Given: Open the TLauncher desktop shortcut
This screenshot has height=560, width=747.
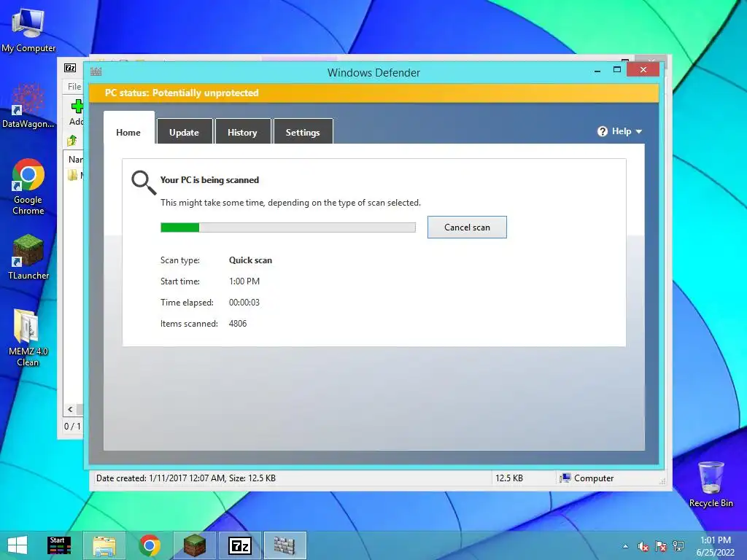Looking at the screenshot, I should coord(28,257).
